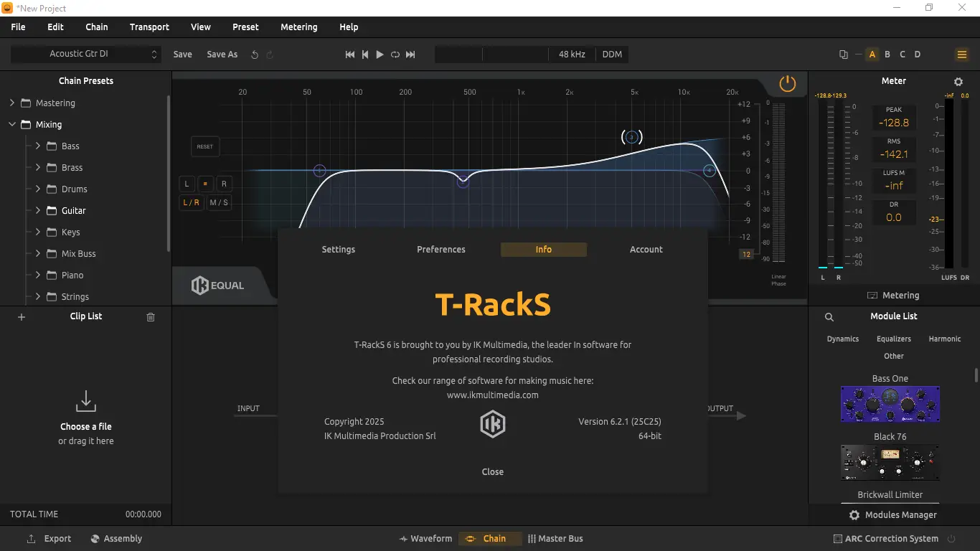Select the A preset slot
The image size is (980, 551).
[872, 55]
